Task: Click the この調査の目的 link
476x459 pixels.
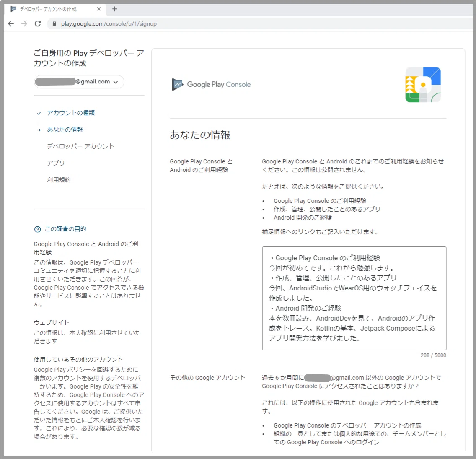Action: [65, 229]
